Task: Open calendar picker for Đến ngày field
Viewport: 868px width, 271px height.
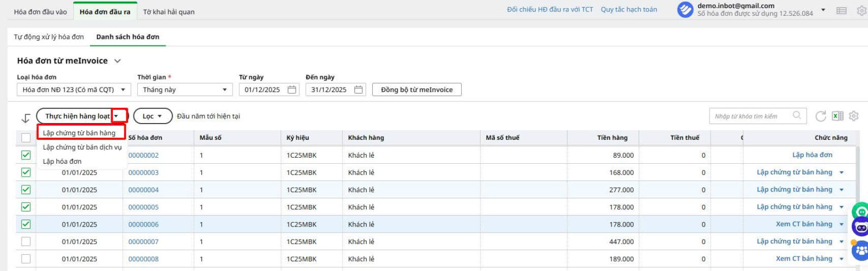Action: pos(359,89)
